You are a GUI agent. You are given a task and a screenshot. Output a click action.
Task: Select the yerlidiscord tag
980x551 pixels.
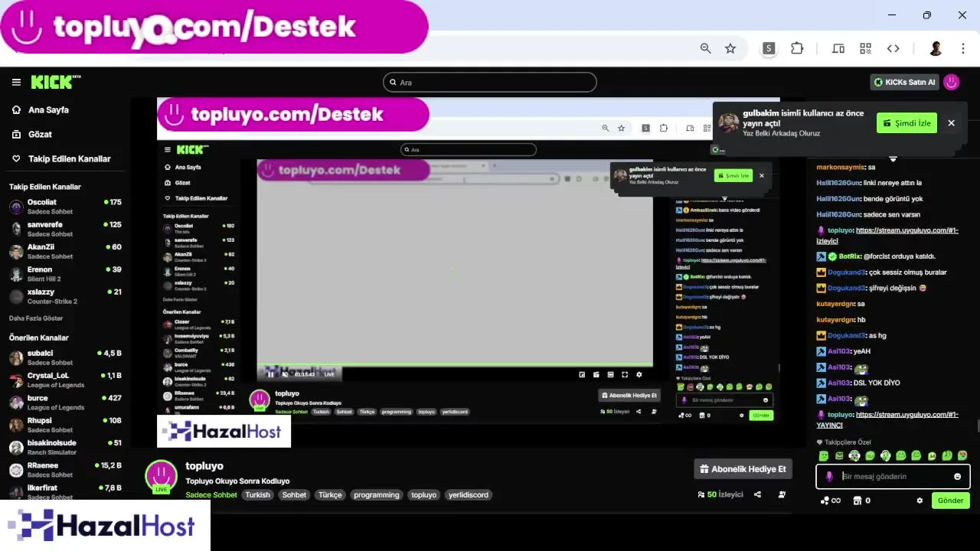pos(468,494)
